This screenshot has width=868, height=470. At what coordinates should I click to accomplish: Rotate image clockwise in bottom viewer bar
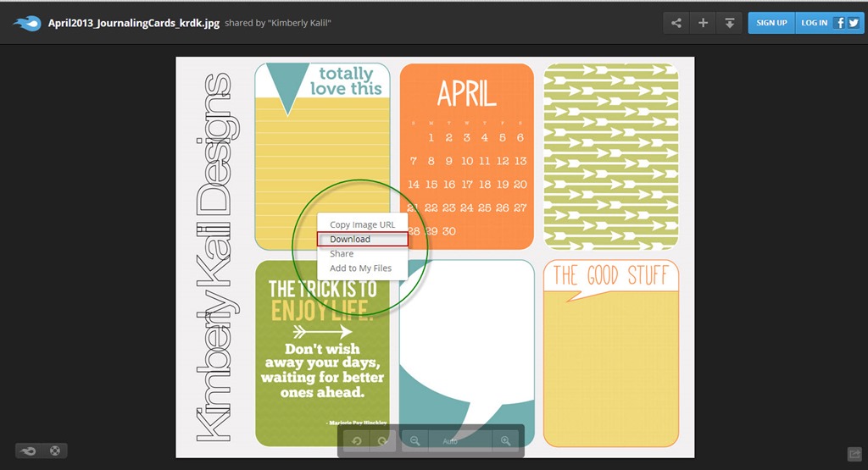382,440
